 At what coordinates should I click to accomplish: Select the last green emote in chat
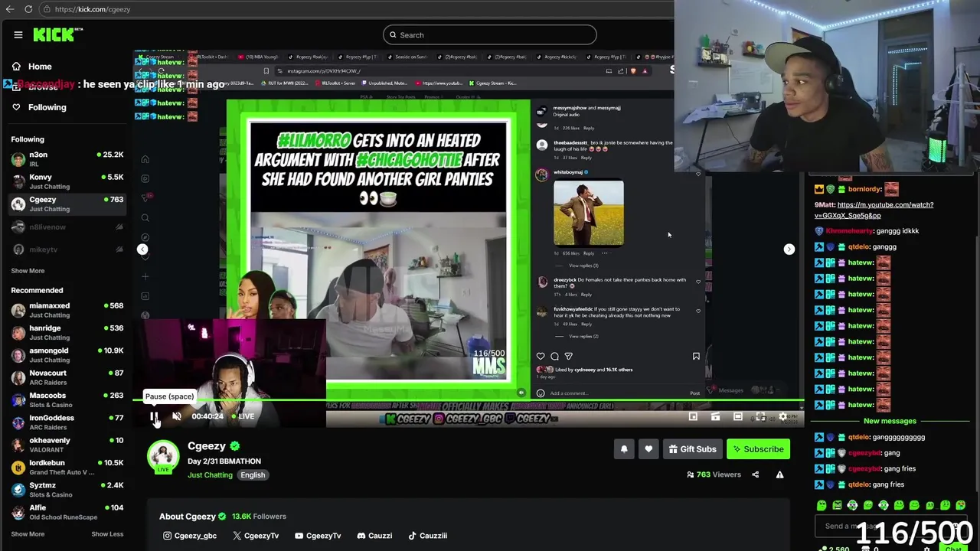point(961,505)
